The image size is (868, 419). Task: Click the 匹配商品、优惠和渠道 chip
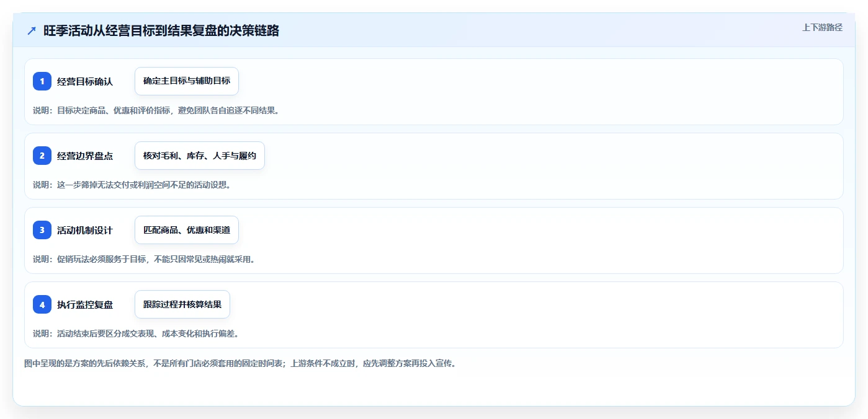click(187, 230)
